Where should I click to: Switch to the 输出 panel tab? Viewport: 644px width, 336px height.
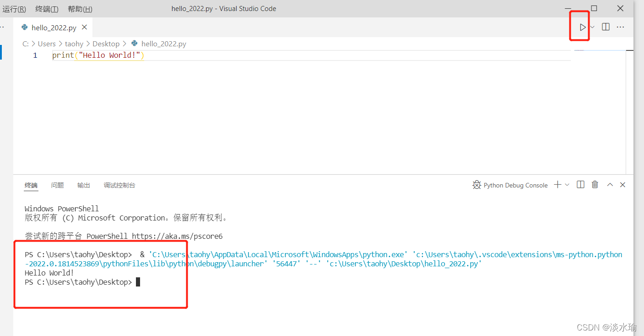coord(84,185)
